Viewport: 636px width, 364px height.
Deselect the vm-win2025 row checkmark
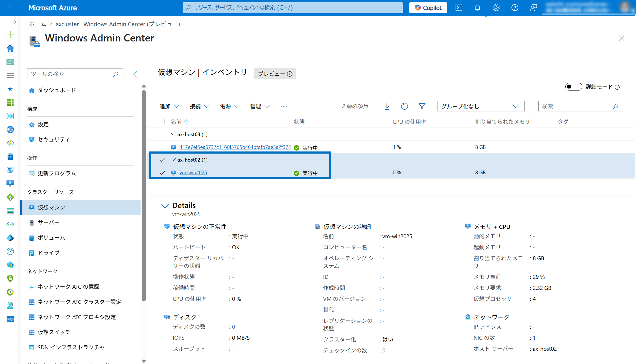(x=162, y=173)
